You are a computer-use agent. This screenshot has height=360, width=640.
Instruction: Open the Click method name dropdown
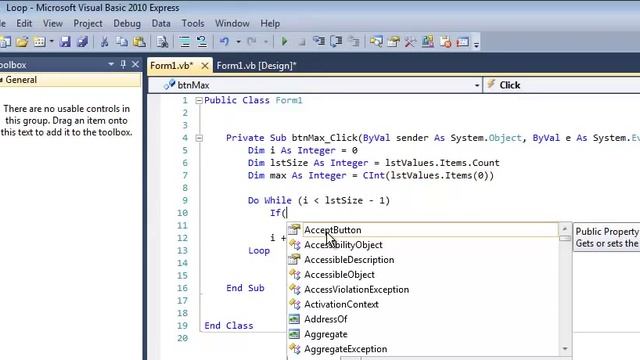tap(561, 85)
